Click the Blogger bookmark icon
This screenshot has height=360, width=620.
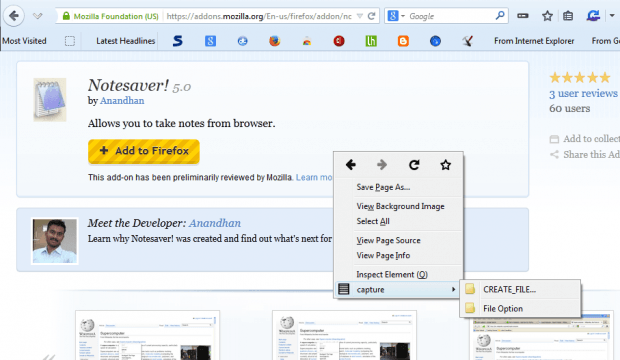click(x=403, y=41)
